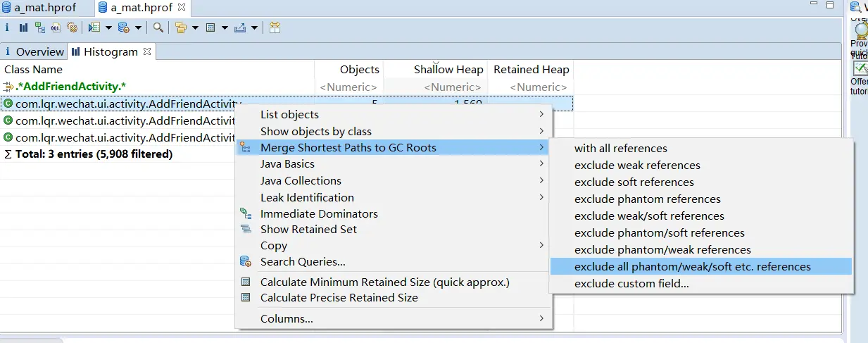Click Calculate Precise Retained Size
The image size is (868, 343).
point(339,298)
